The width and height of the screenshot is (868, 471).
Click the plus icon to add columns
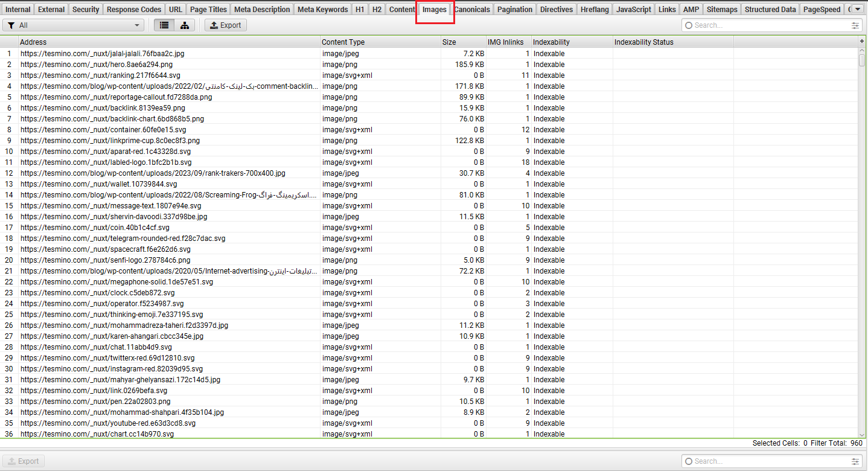click(861, 41)
